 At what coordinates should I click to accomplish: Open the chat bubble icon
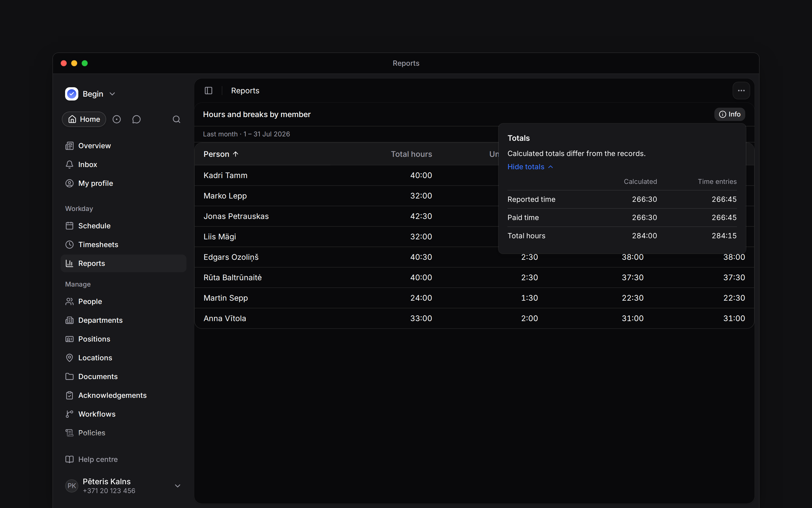[x=136, y=119]
